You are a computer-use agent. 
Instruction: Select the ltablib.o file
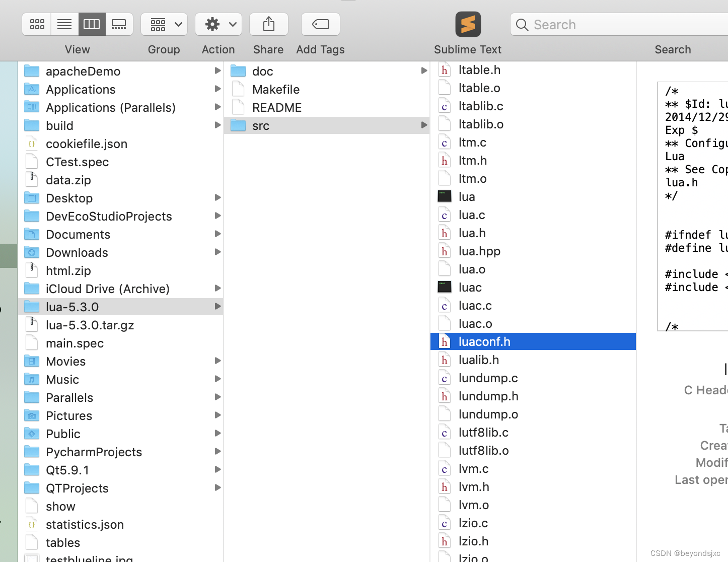click(533, 124)
